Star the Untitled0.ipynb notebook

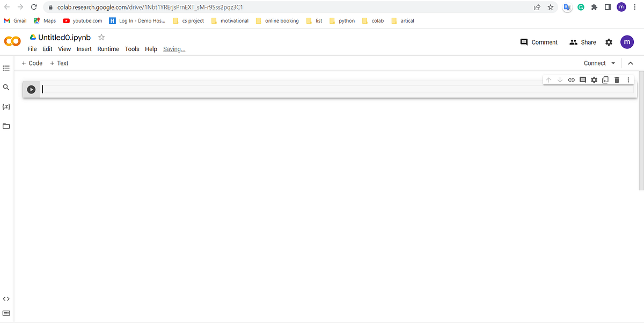coord(101,37)
